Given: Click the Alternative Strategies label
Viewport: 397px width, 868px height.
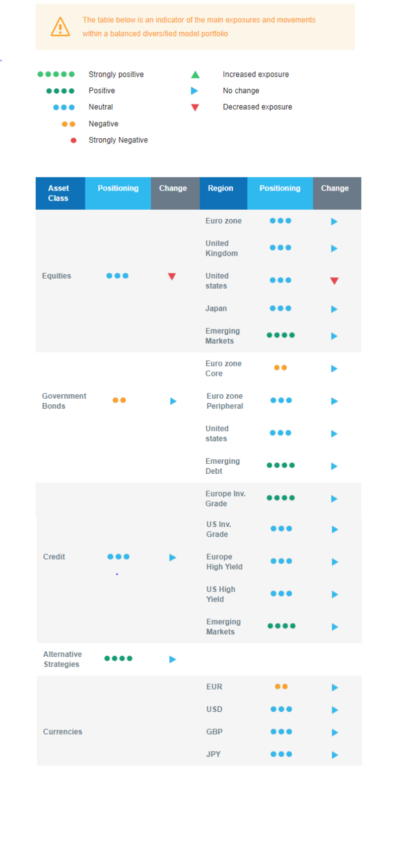Looking at the screenshot, I should 62,659.
